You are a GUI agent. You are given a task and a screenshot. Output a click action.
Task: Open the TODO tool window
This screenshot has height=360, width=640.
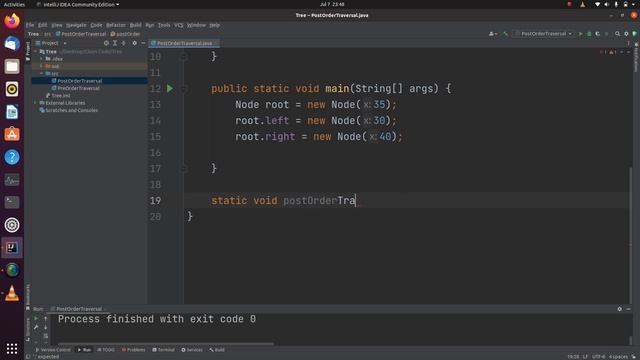pos(106,350)
